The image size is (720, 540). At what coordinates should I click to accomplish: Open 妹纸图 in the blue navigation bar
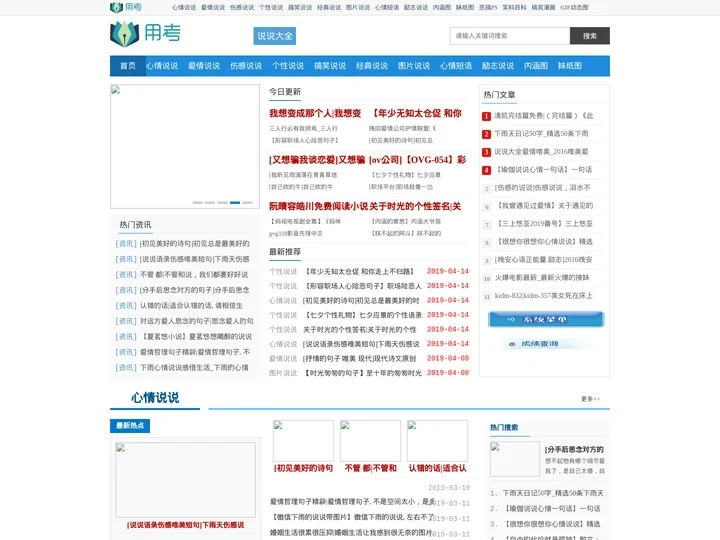click(570, 66)
